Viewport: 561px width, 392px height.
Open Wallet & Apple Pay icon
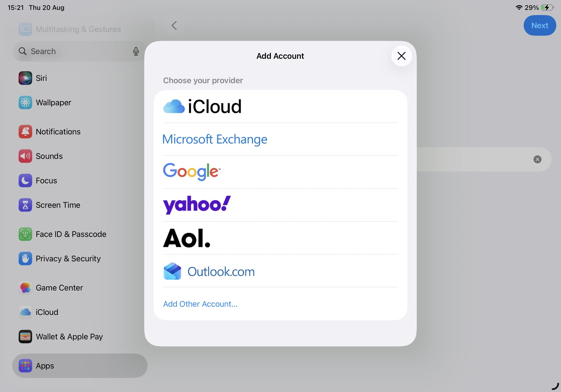pos(25,337)
